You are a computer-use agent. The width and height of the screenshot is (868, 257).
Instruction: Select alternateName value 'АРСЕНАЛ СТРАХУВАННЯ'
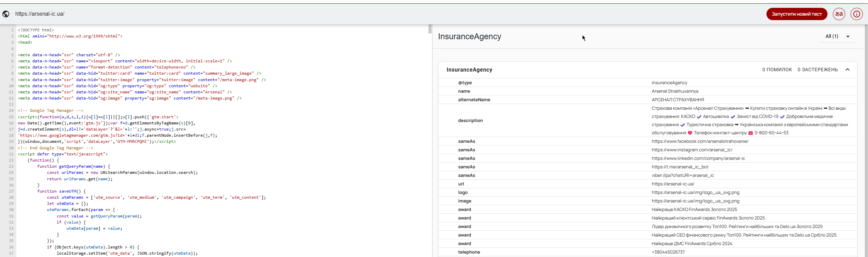click(678, 100)
